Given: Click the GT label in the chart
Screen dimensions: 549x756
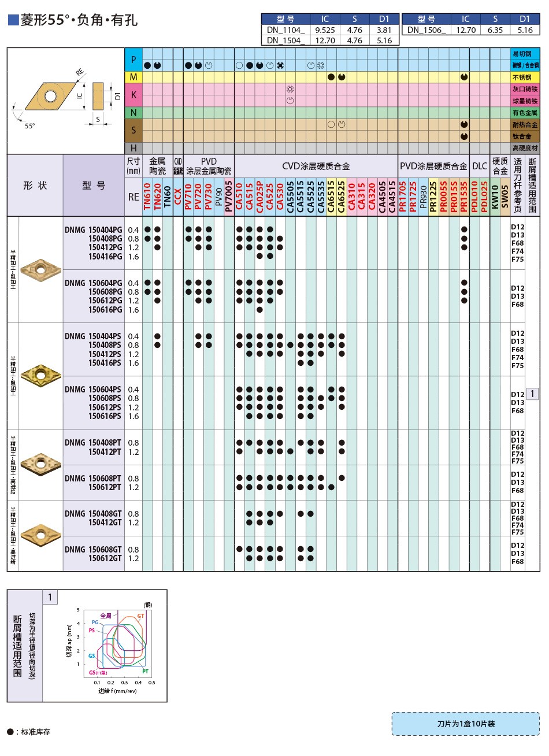Looking at the screenshot, I should 141,616.
